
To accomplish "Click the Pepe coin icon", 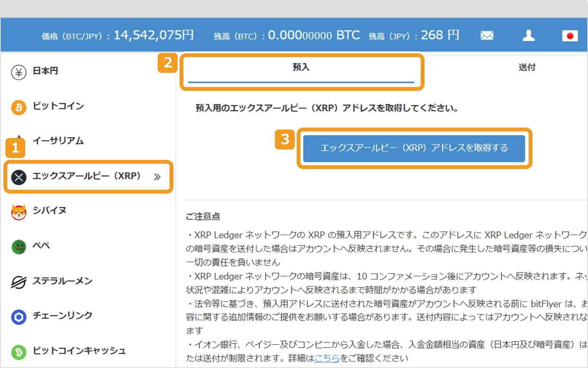I will (18, 246).
